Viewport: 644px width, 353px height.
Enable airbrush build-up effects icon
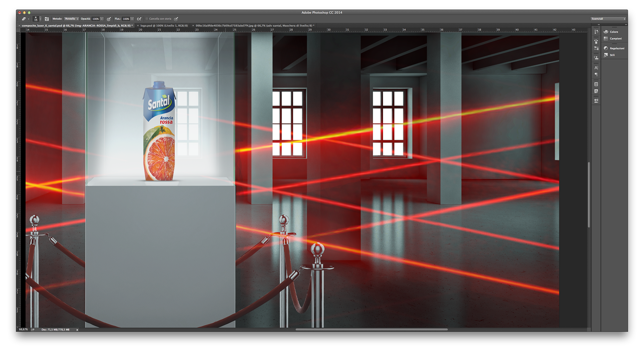pos(139,19)
